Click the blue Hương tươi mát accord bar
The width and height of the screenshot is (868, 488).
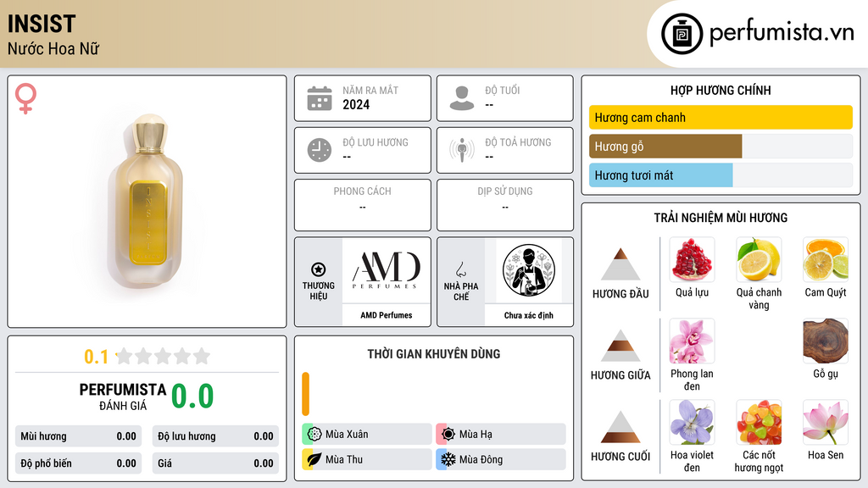tap(661, 175)
